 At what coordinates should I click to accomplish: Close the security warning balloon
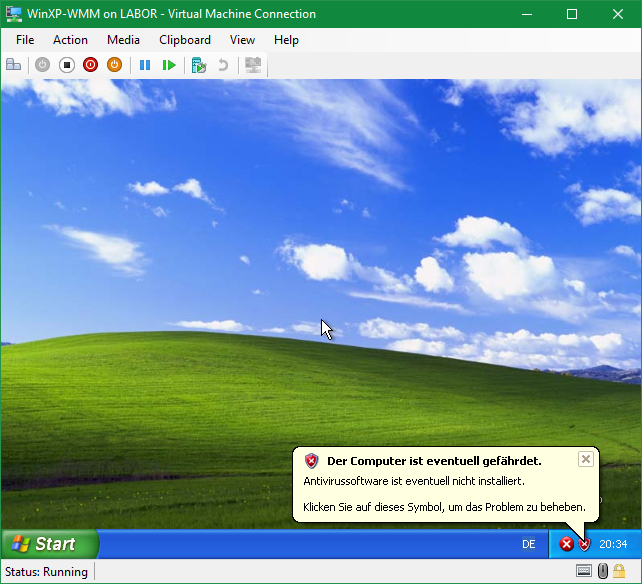click(x=586, y=459)
